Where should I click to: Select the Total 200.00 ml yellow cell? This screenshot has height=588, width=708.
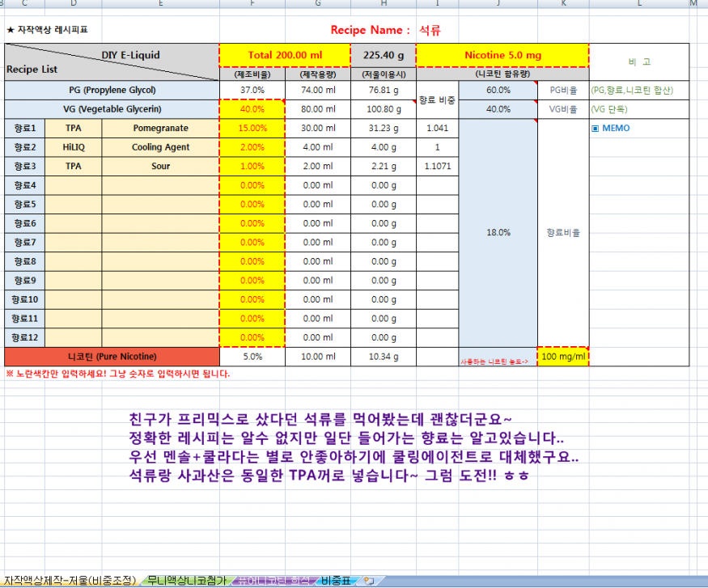point(285,55)
